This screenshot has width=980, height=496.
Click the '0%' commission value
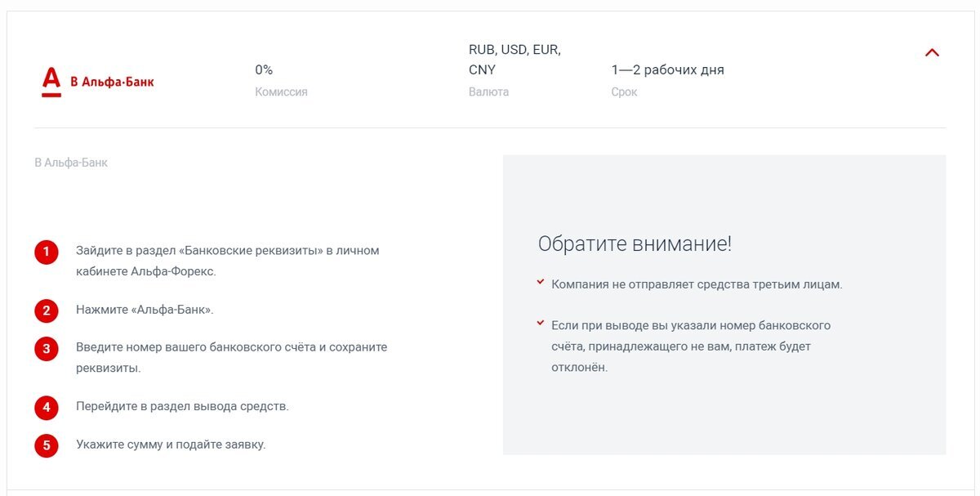[263, 69]
